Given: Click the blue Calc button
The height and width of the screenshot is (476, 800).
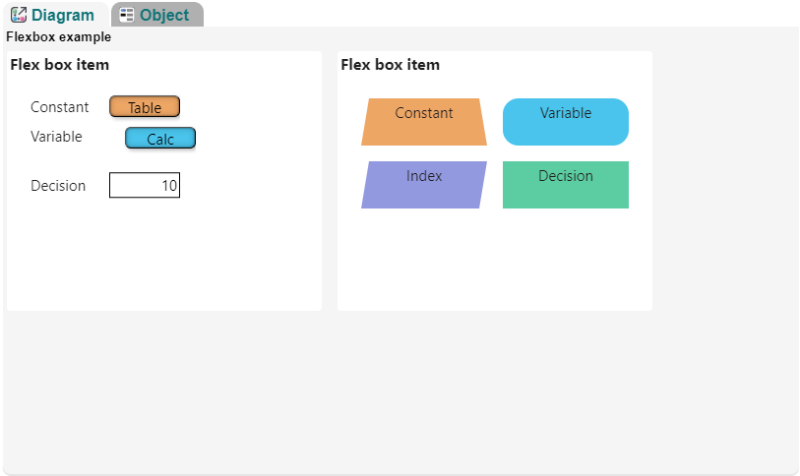Looking at the screenshot, I should [x=160, y=138].
